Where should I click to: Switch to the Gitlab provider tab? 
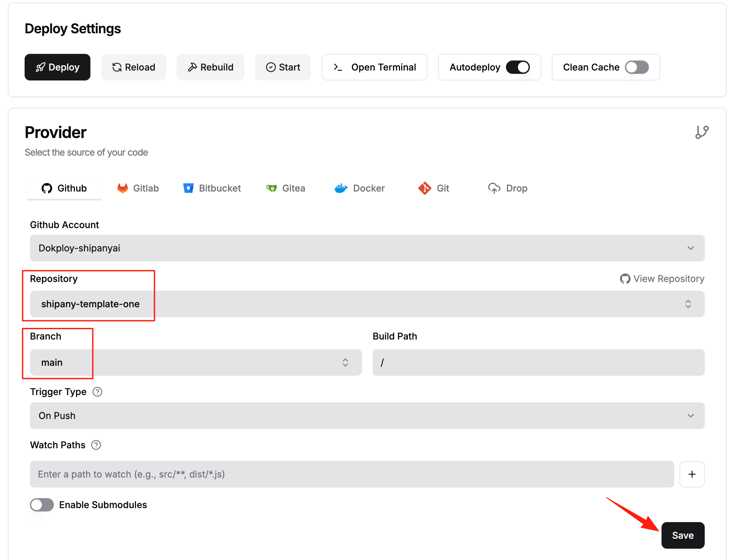[138, 188]
